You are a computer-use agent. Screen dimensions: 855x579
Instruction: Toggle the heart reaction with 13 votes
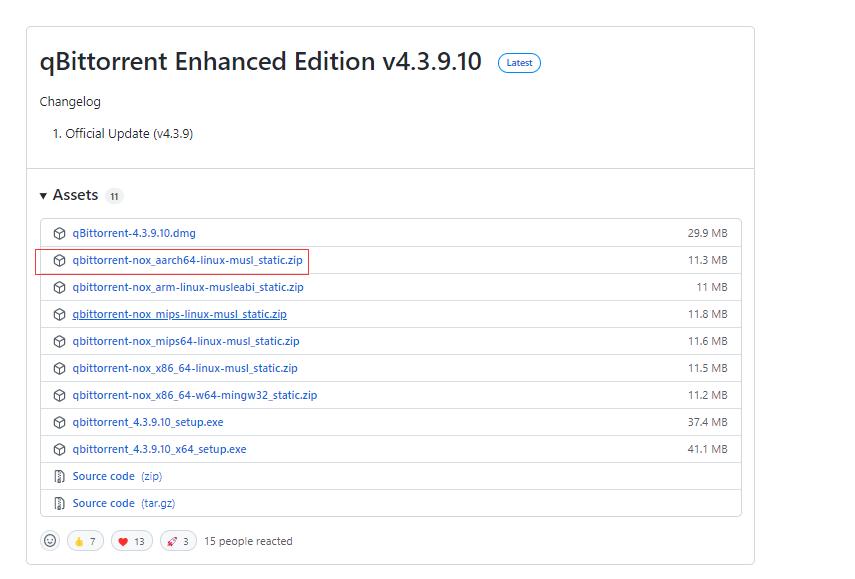(130, 541)
